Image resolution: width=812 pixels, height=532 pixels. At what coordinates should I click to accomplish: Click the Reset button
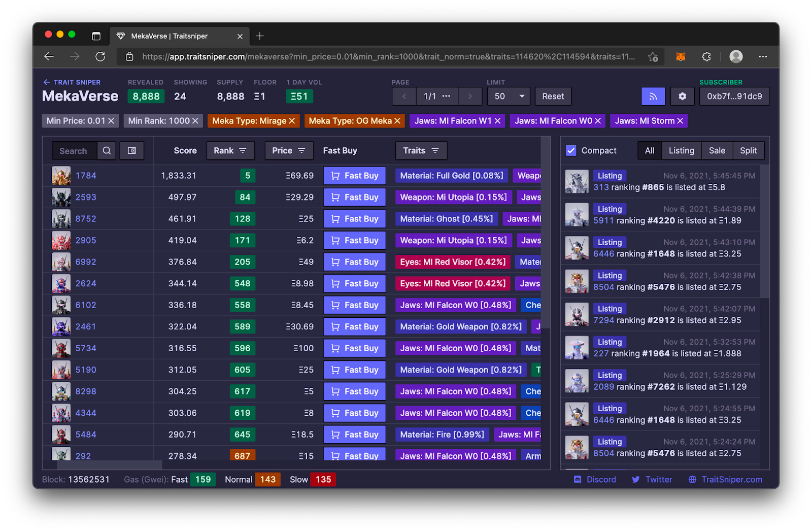pyautogui.click(x=553, y=96)
